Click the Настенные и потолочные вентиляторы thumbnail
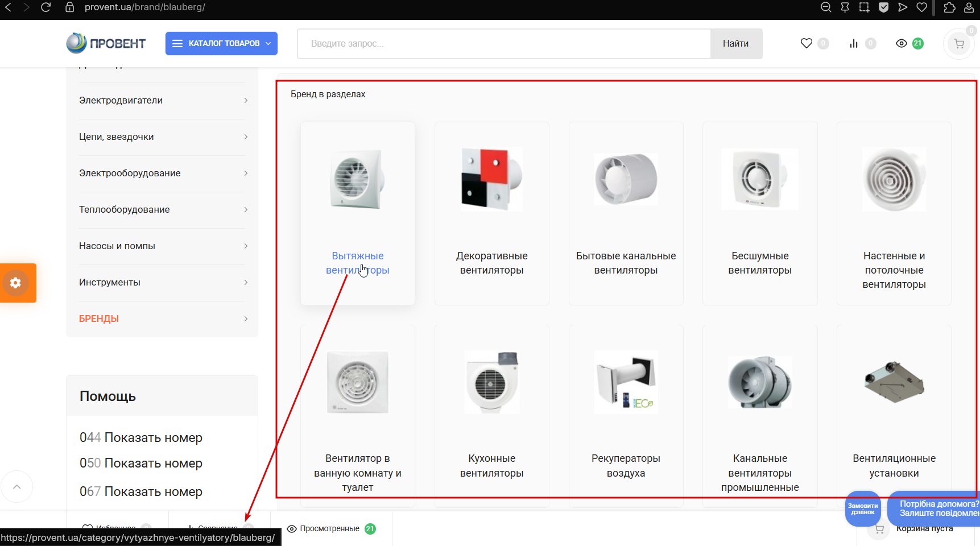The width and height of the screenshot is (980, 546). [x=894, y=179]
